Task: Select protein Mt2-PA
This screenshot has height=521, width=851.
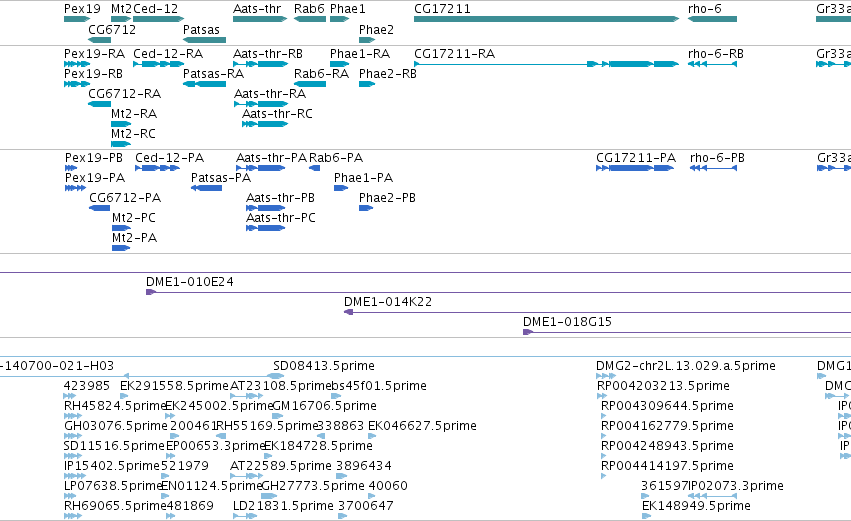Action: pyautogui.click(x=135, y=238)
